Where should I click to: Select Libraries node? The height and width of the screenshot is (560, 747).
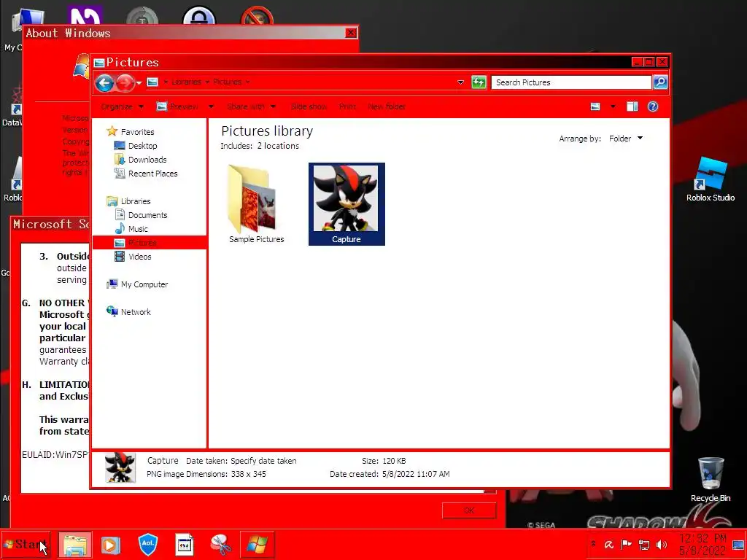tap(135, 201)
